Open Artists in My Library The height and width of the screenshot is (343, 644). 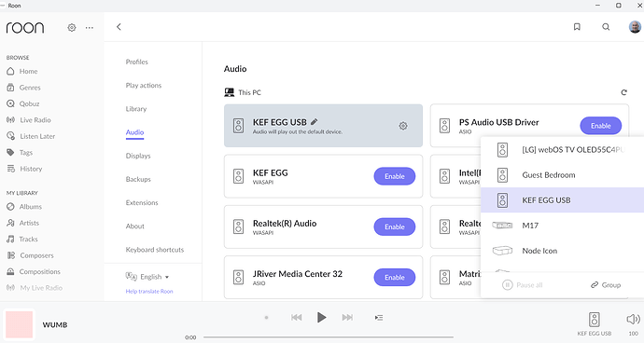[x=23, y=223]
